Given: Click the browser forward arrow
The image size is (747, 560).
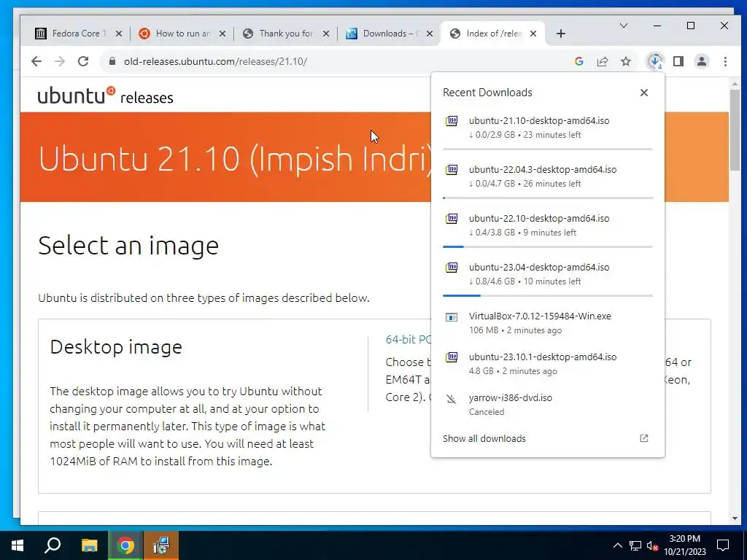Looking at the screenshot, I should (x=60, y=61).
